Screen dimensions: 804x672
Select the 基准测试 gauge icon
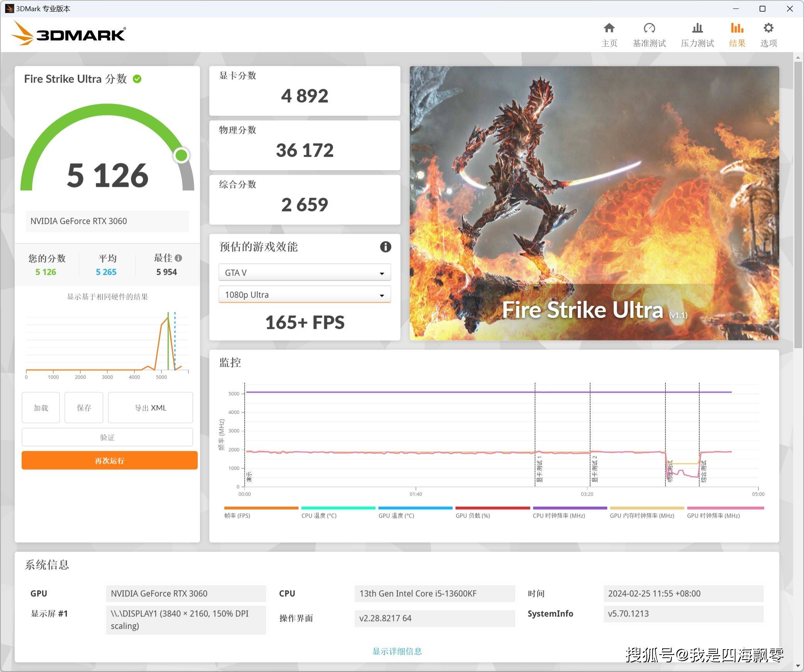pyautogui.click(x=650, y=34)
